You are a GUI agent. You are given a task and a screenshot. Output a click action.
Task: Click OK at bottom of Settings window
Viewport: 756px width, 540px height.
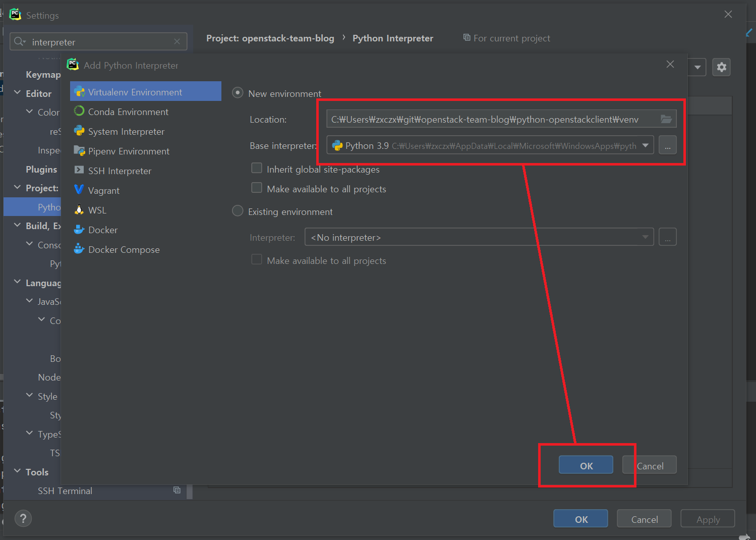coord(580,519)
